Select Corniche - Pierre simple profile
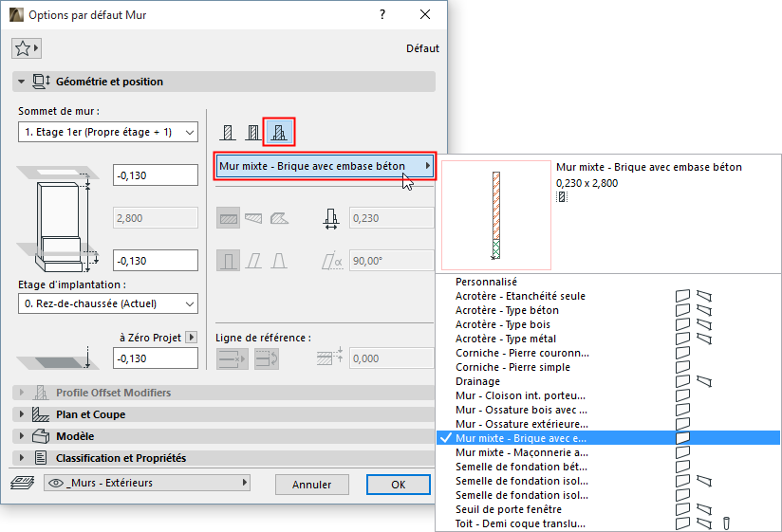 click(x=608, y=367)
